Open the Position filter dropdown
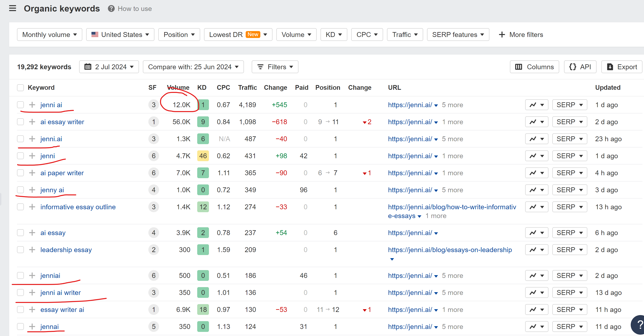The width and height of the screenshot is (644, 336). pyautogui.click(x=179, y=35)
